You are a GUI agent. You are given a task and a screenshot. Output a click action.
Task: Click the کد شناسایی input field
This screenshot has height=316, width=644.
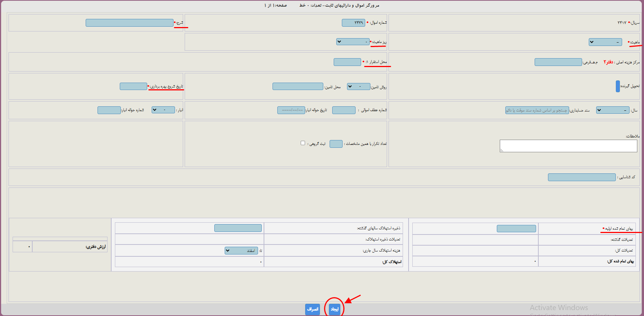pyautogui.click(x=581, y=177)
